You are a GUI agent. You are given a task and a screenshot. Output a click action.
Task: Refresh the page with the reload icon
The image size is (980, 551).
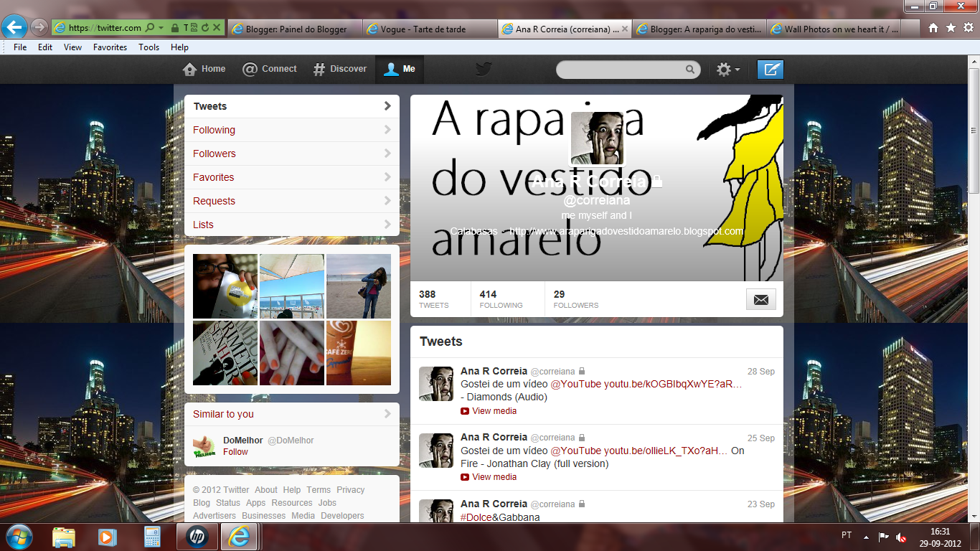[204, 28]
